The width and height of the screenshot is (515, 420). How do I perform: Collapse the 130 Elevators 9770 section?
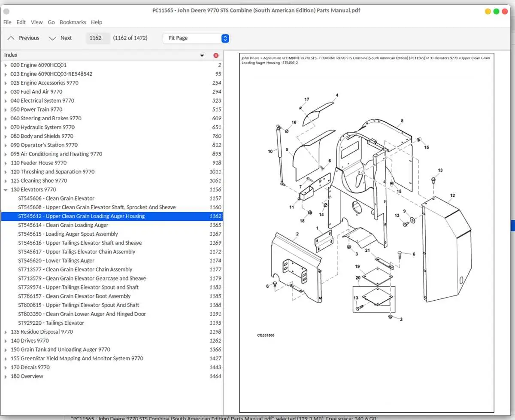click(6, 190)
